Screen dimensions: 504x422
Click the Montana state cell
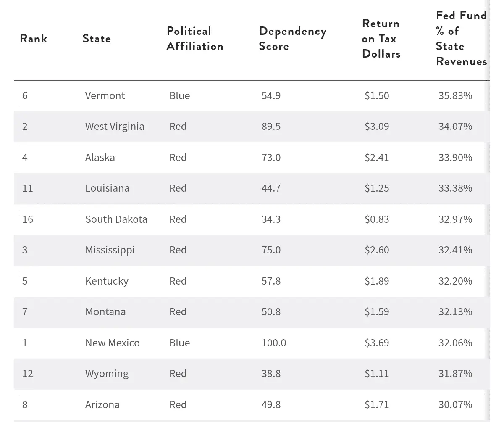pyautogui.click(x=105, y=312)
